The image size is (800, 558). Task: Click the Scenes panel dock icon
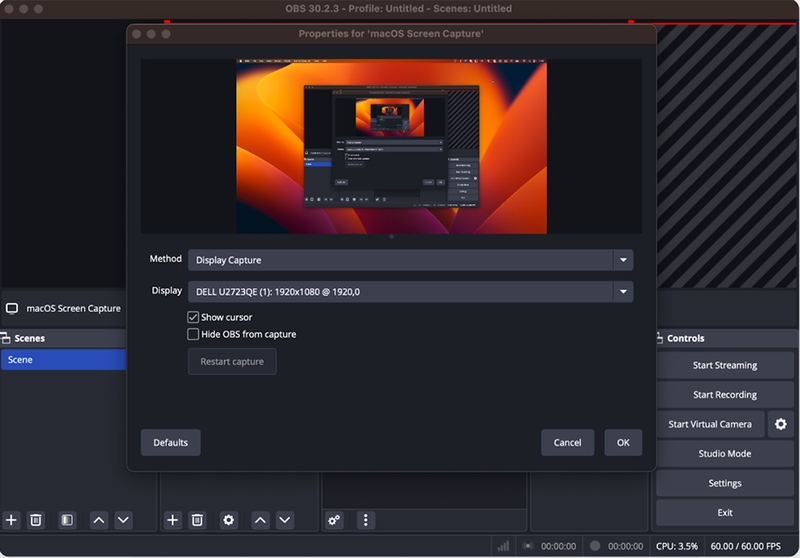tap(6, 338)
